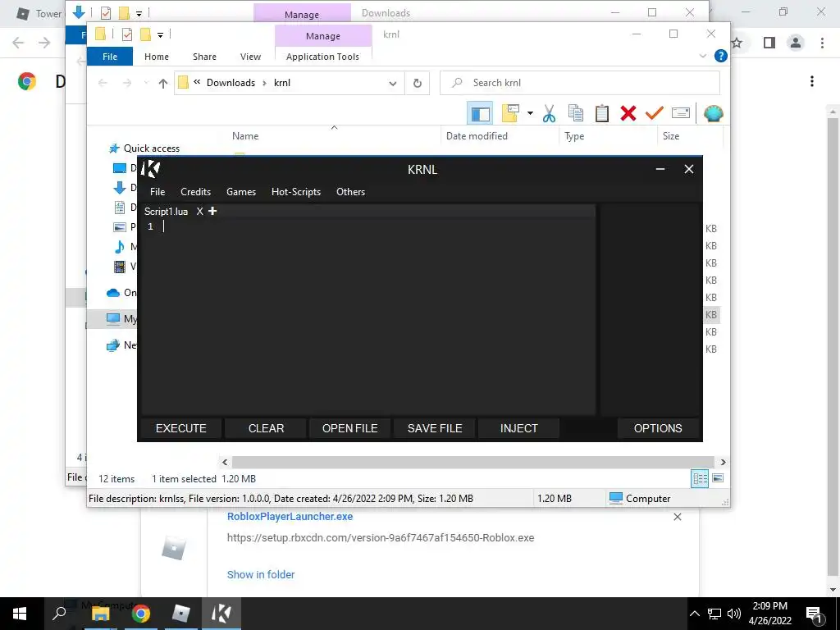Expand the address bar history dropdown

[393, 83]
